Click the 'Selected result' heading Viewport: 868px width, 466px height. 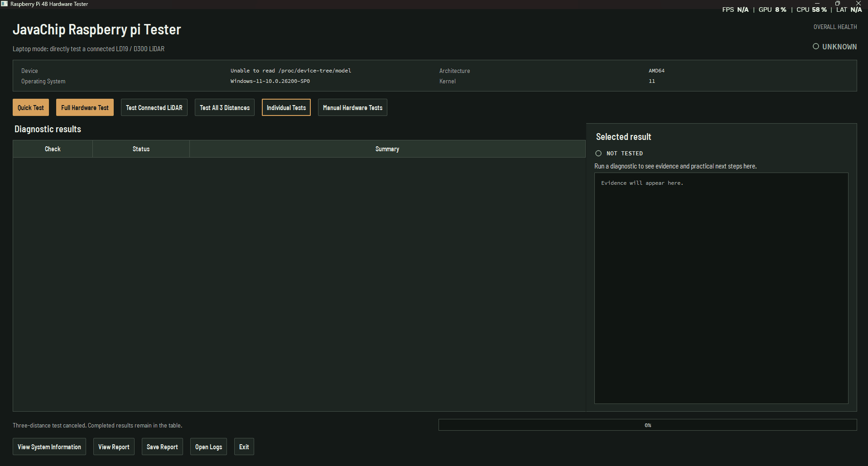pos(623,137)
